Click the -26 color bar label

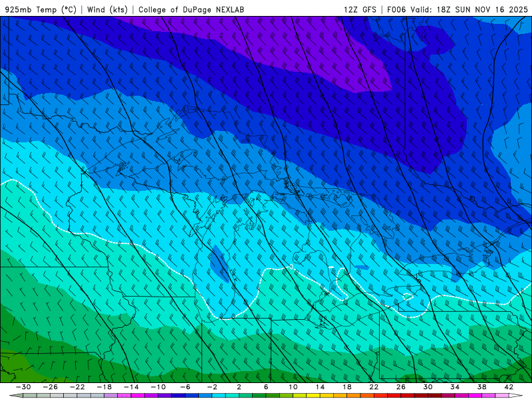point(51,387)
